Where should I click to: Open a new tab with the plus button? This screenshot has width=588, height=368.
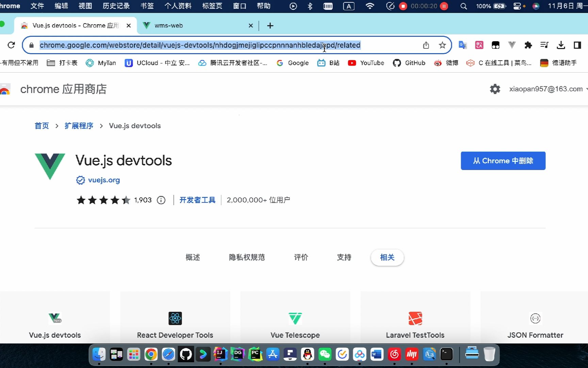[x=270, y=26]
